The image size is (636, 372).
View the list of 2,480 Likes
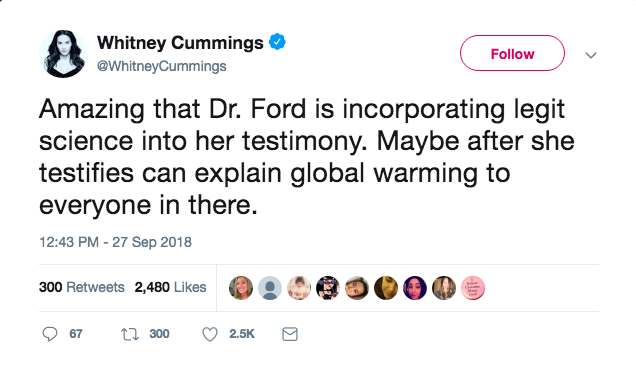click(170, 287)
